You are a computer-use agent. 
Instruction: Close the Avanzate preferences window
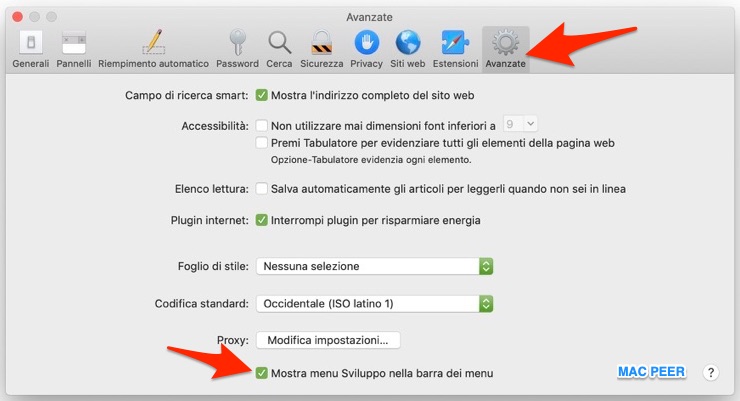(17, 17)
